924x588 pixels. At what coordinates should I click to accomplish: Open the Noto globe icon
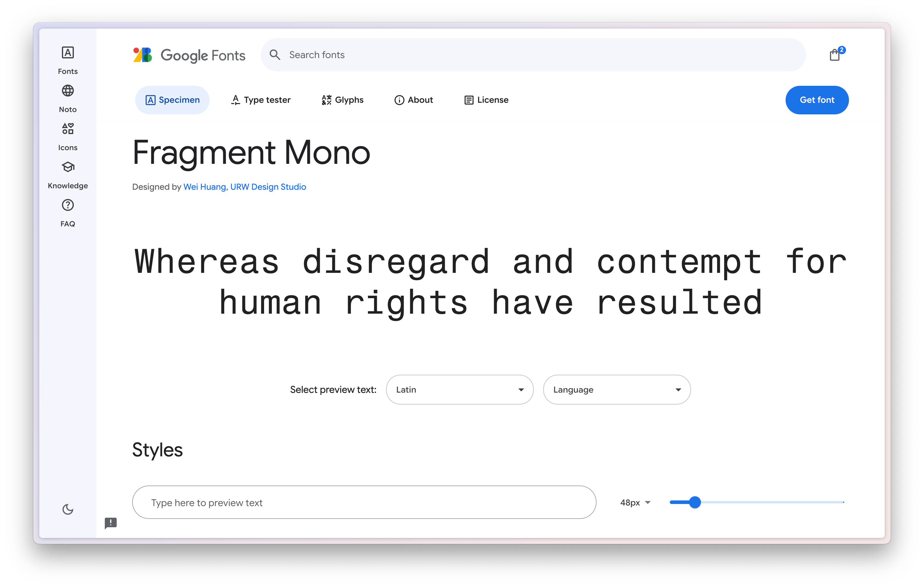tap(68, 91)
